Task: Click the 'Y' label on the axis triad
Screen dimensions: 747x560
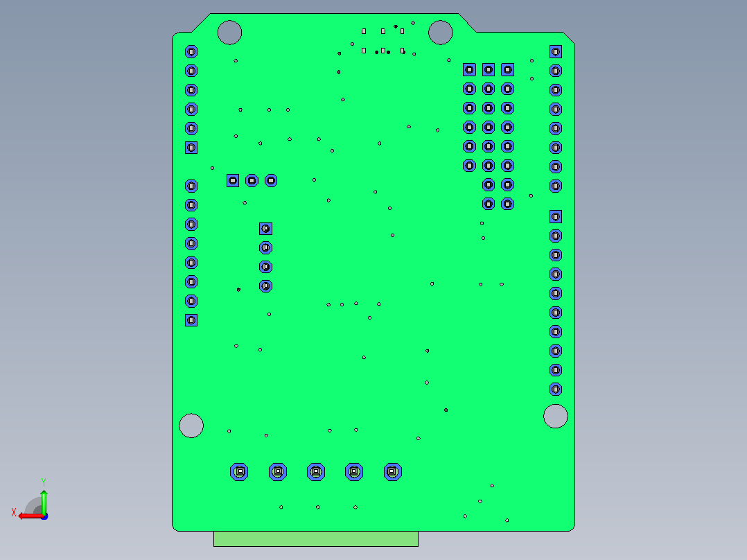Action: coord(44,482)
